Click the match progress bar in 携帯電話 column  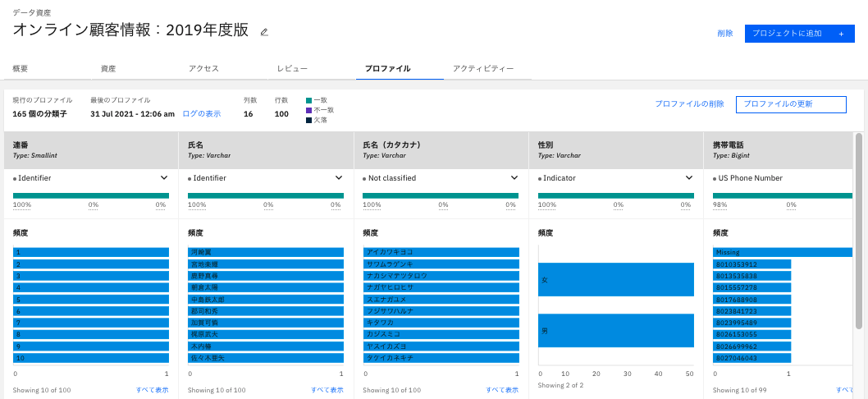point(782,195)
